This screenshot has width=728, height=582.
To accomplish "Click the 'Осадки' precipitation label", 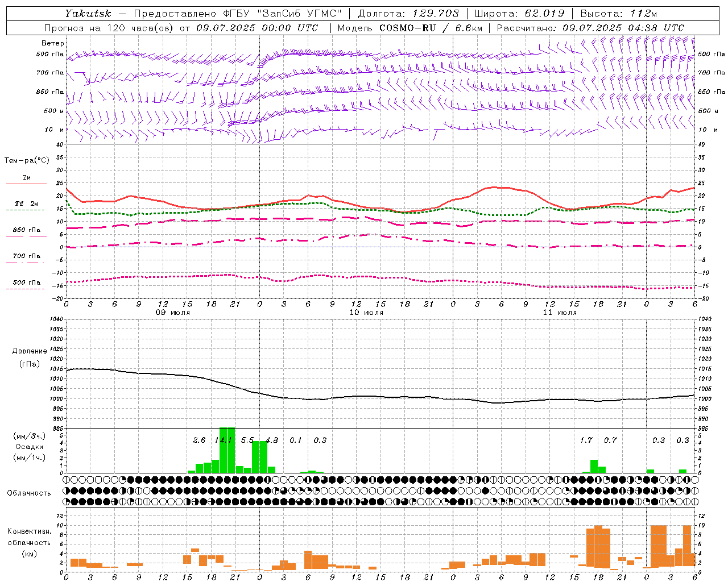I will [x=30, y=447].
